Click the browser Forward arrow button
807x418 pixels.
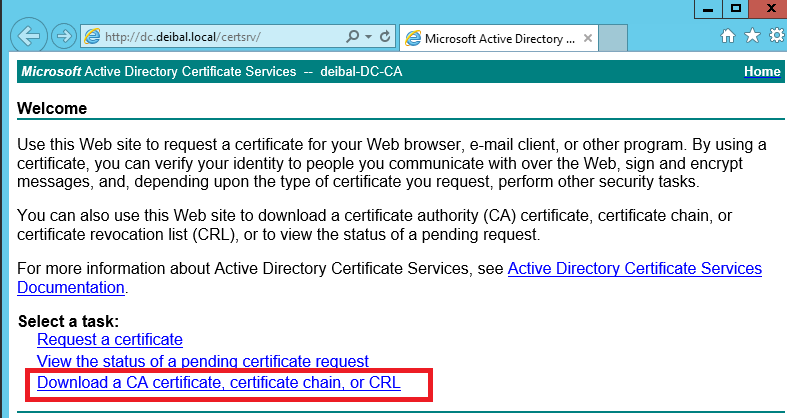point(62,37)
